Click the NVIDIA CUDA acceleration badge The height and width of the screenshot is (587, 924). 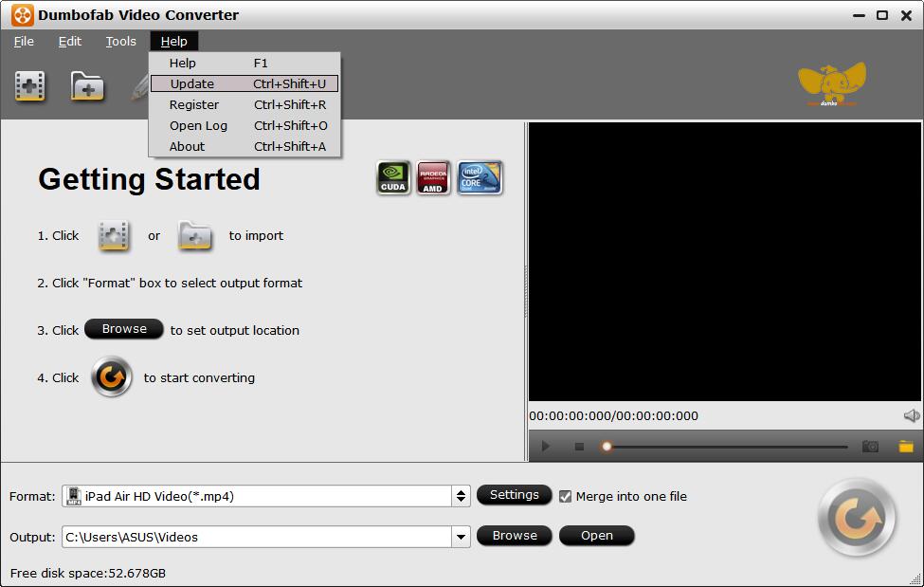point(393,177)
